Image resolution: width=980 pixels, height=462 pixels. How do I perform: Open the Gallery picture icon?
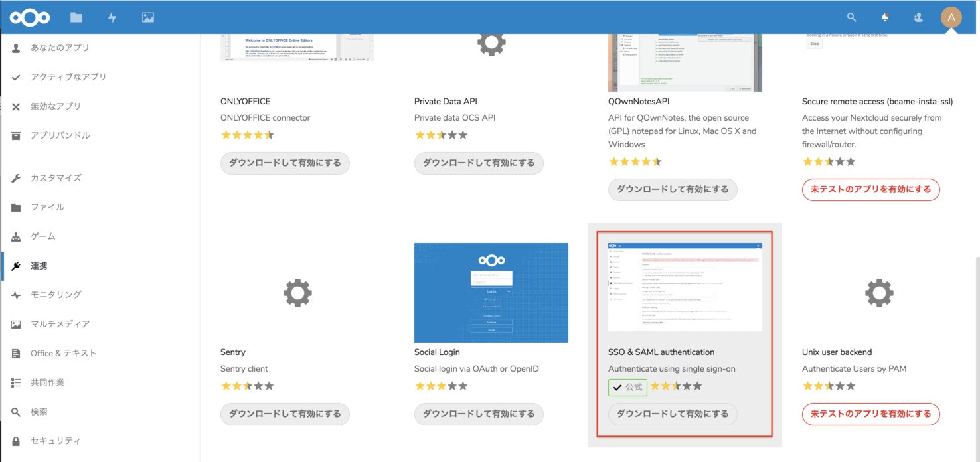148,17
